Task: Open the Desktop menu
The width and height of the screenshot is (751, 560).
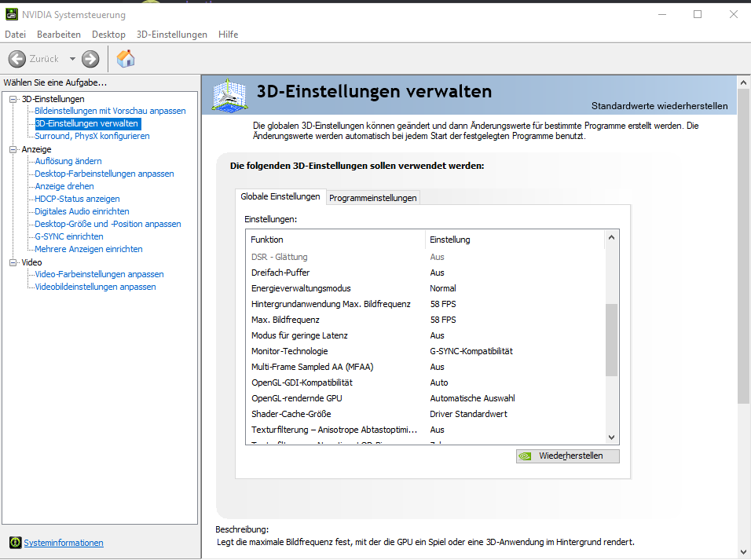Action: coord(108,35)
